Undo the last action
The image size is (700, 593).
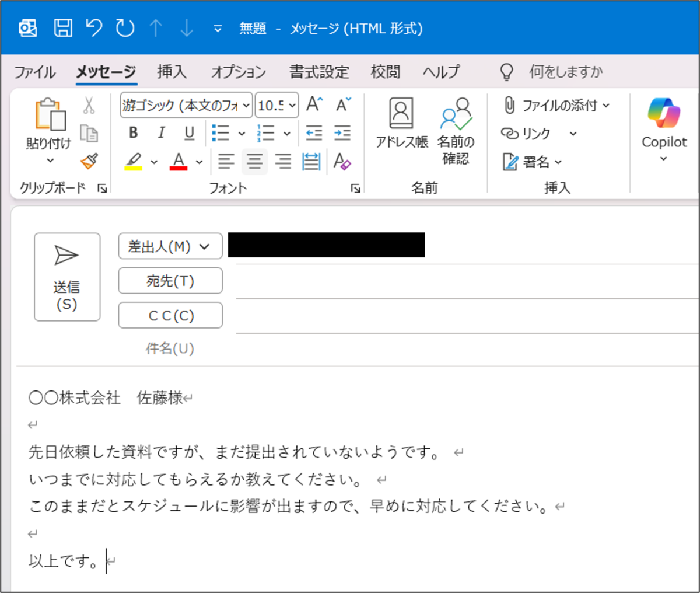(94, 28)
